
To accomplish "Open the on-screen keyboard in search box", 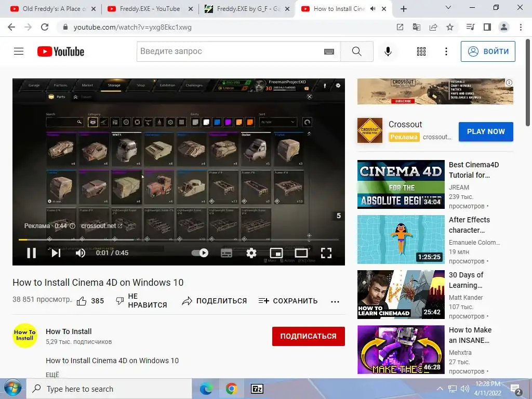I will [x=329, y=51].
